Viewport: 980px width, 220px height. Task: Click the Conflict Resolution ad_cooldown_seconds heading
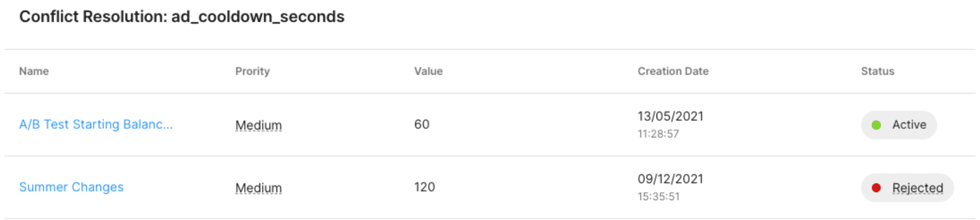pyautogui.click(x=182, y=17)
